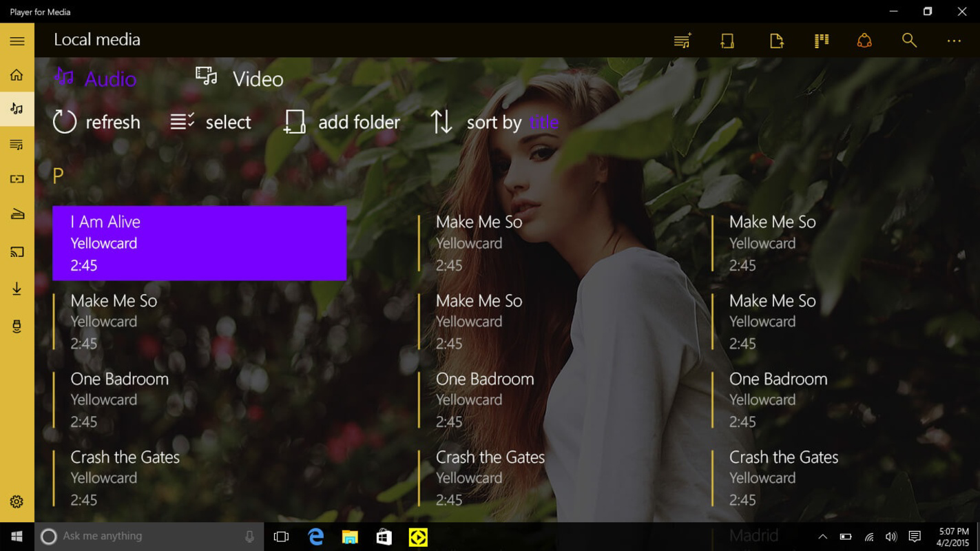Open Task View on the taskbar

pyautogui.click(x=281, y=537)
